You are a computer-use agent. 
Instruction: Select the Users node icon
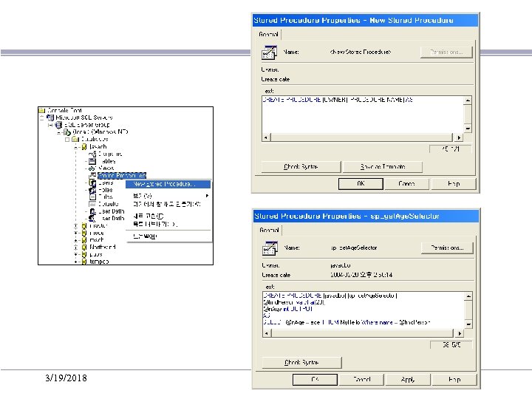click(x=92, y=183)
